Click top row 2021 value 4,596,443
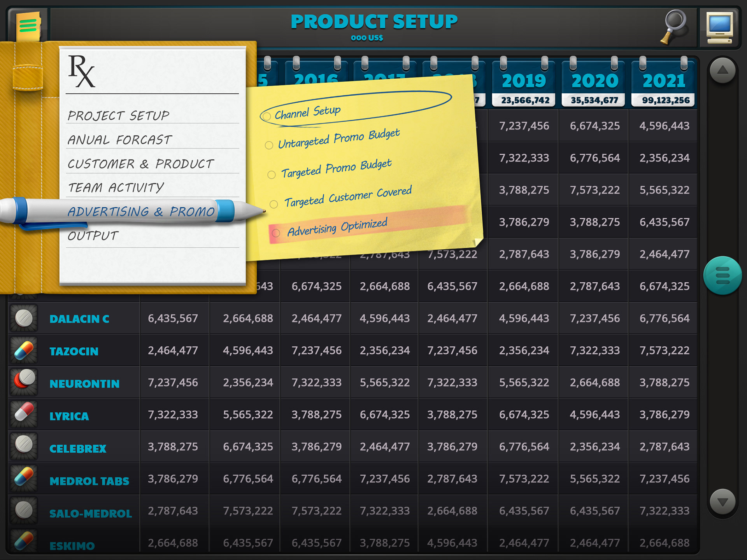747x560 pixels. tap(664, 126)
